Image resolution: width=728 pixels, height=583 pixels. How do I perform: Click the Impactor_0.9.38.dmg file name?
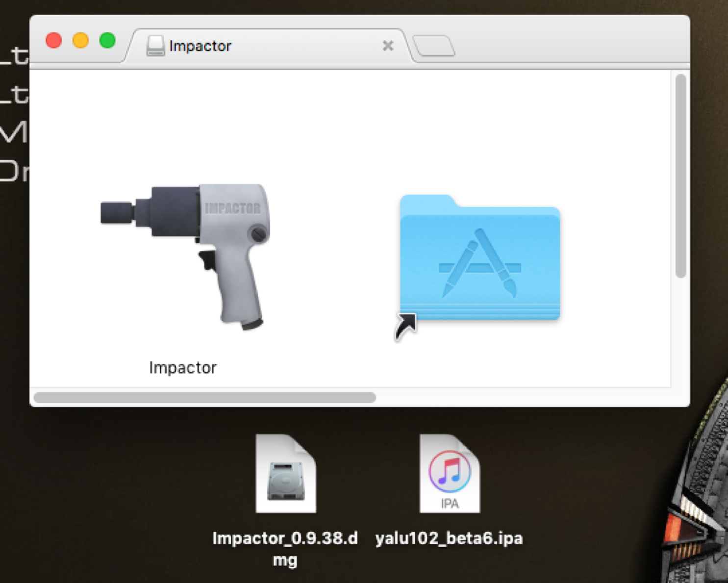285,549
